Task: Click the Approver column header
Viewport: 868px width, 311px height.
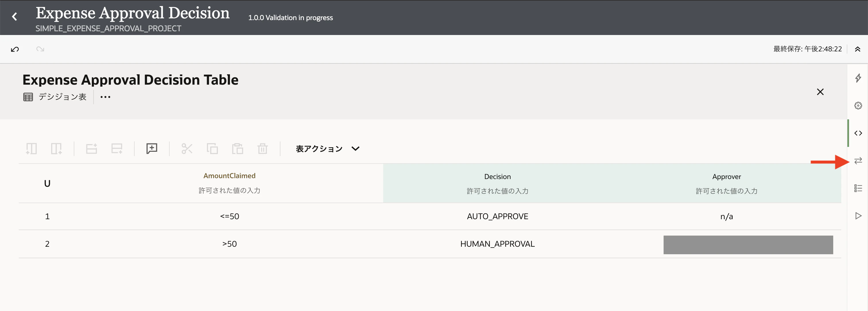Action: 726,176
